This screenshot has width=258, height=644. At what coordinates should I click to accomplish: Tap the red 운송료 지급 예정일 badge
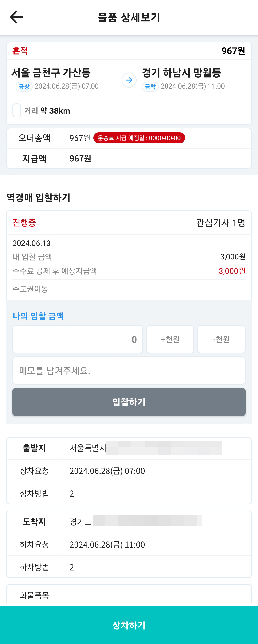click(x=139, y=138)
